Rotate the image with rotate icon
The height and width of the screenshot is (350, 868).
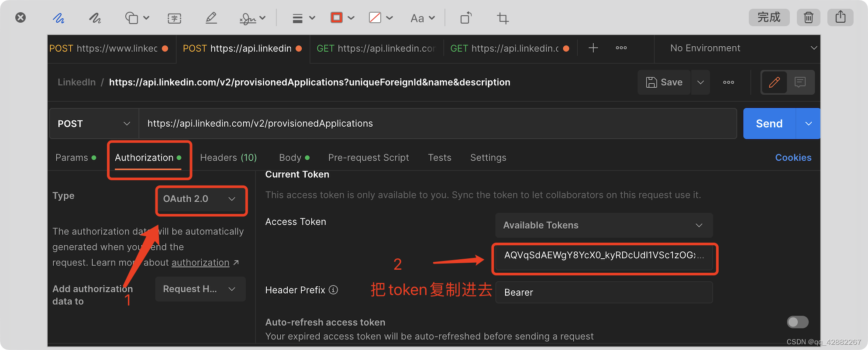pos(466,18)
